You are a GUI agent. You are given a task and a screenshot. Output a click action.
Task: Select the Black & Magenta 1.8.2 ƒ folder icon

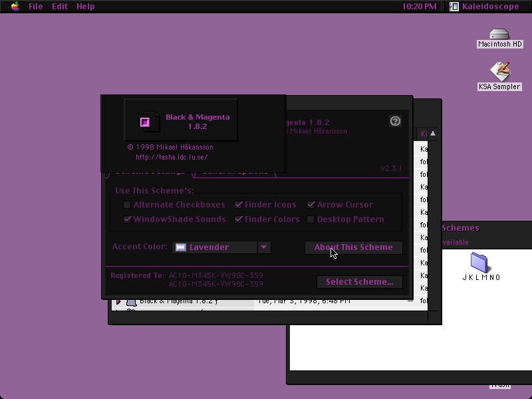[x=131, y=302]
